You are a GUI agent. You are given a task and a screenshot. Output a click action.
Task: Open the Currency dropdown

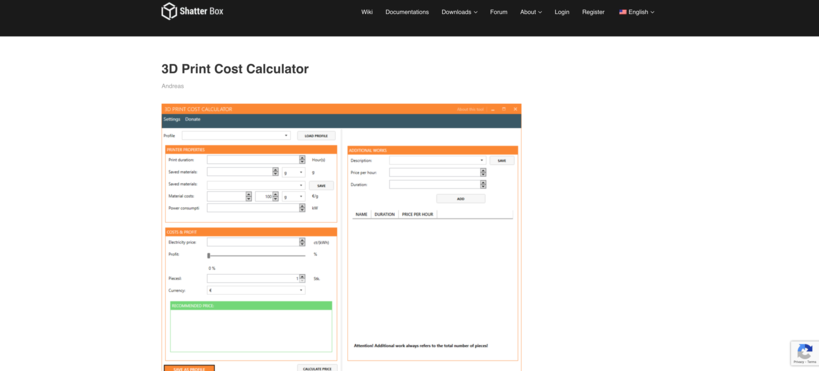click(x=256, y=290)
